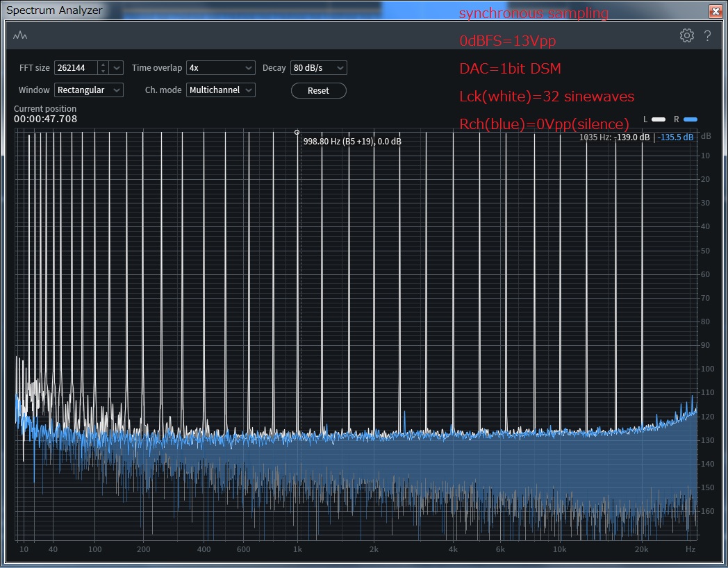Screen dimensions: 728x568
Task: Click the 10k label on frequency axis
Action: click(559, 549)
